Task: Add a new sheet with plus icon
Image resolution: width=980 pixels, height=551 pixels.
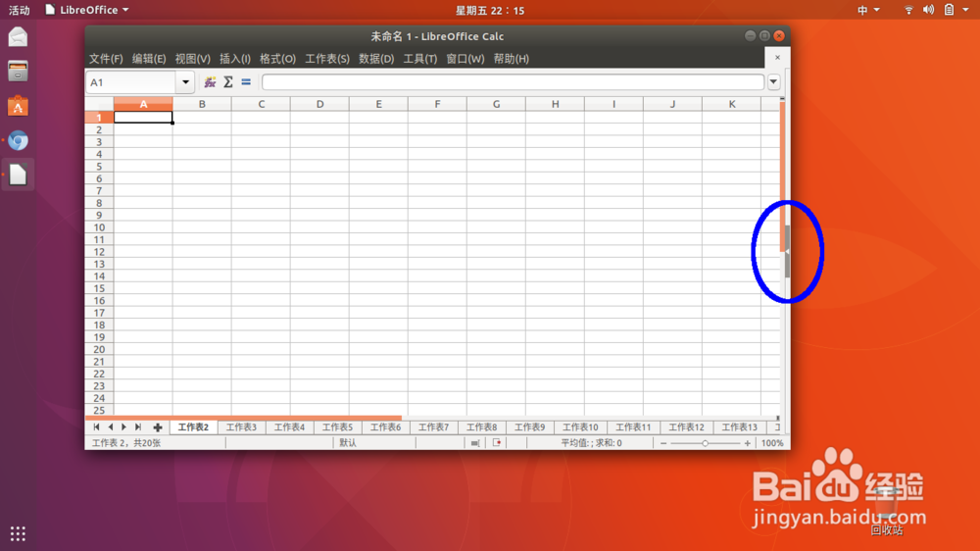Action: 158,427
